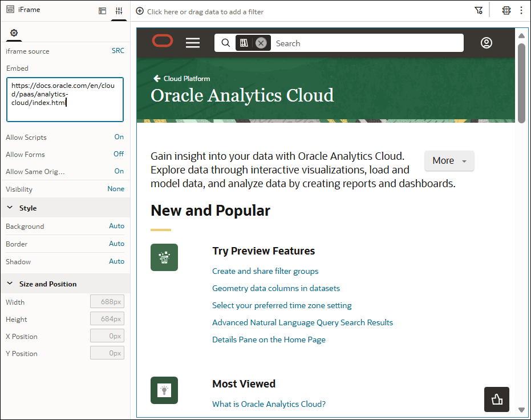531x420 pixels.
Task: Click the Embed URL text area
Action: (x=65, y=99)
